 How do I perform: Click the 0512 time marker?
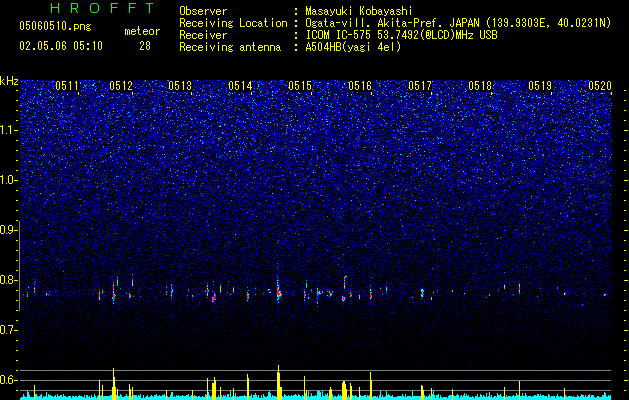(121, 86)
